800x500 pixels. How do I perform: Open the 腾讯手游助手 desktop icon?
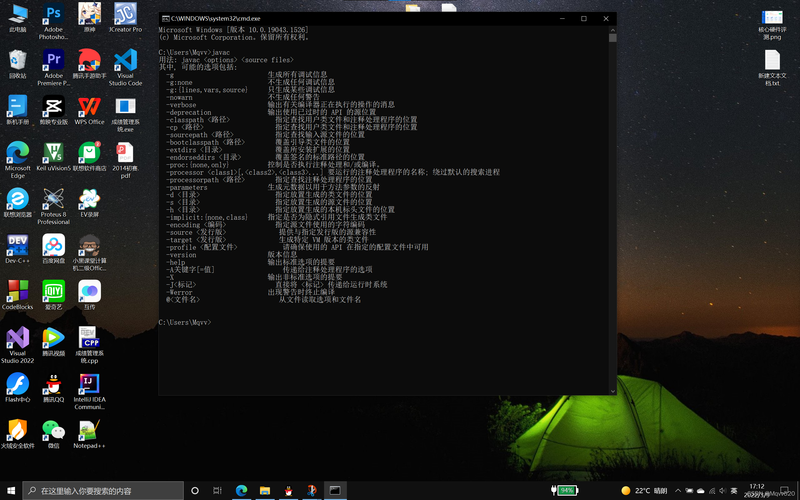89,64
